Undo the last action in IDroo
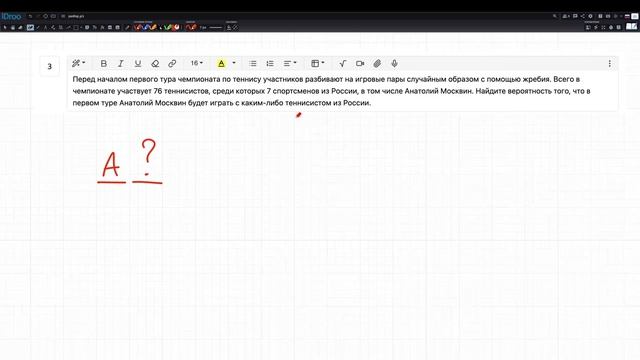Viewport: 640px width, 360px height. [30, 16]
